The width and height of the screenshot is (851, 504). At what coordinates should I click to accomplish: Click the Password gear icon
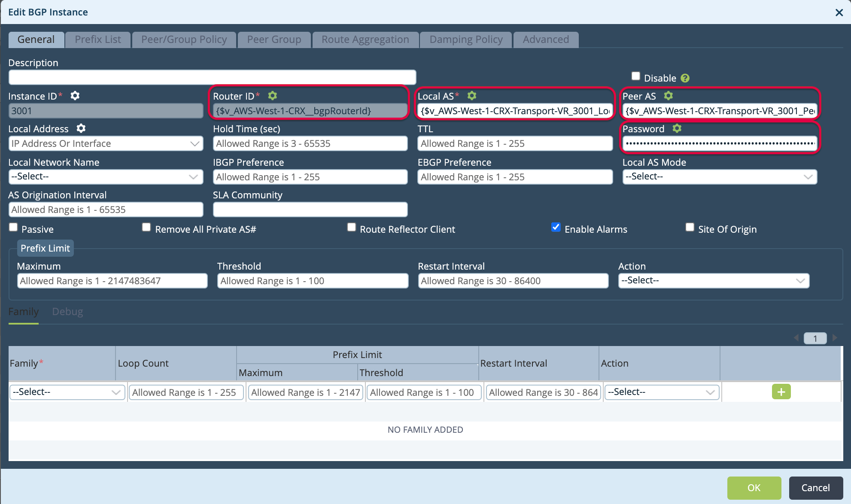point(677,128)
